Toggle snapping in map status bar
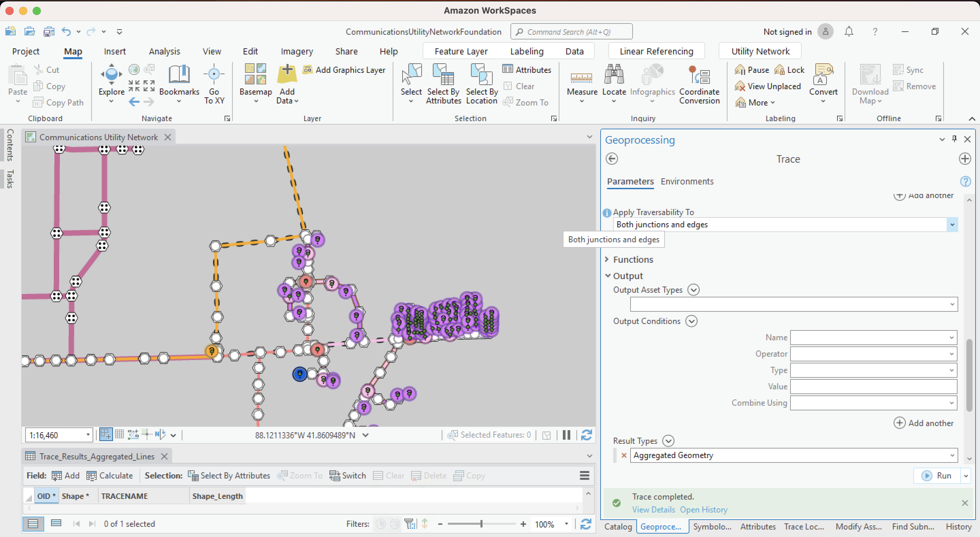980x537 pixels. (106, 435)
